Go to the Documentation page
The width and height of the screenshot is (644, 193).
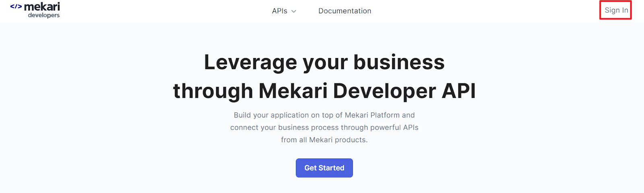[345, 11]
